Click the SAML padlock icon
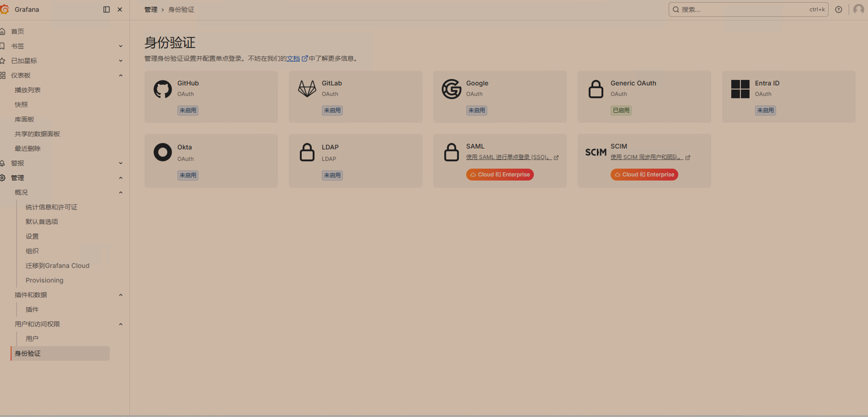868x417 pixels. pos(451,152)
